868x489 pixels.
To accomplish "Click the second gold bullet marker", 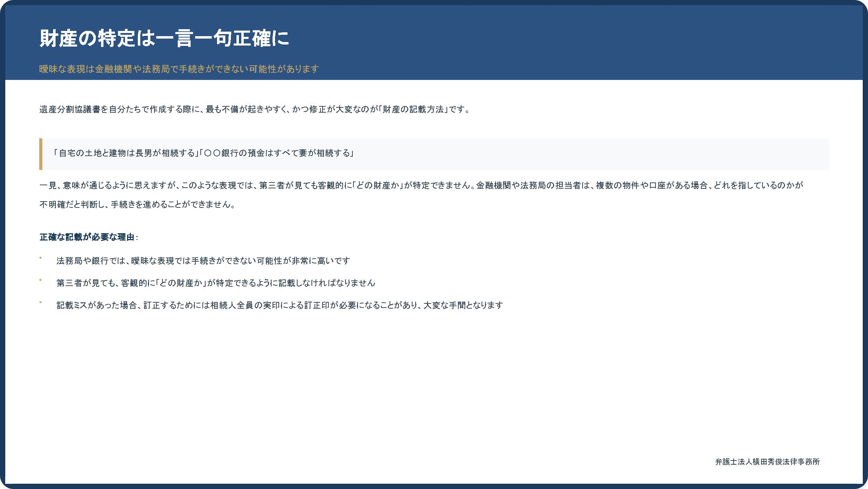I will pos(41,280).
